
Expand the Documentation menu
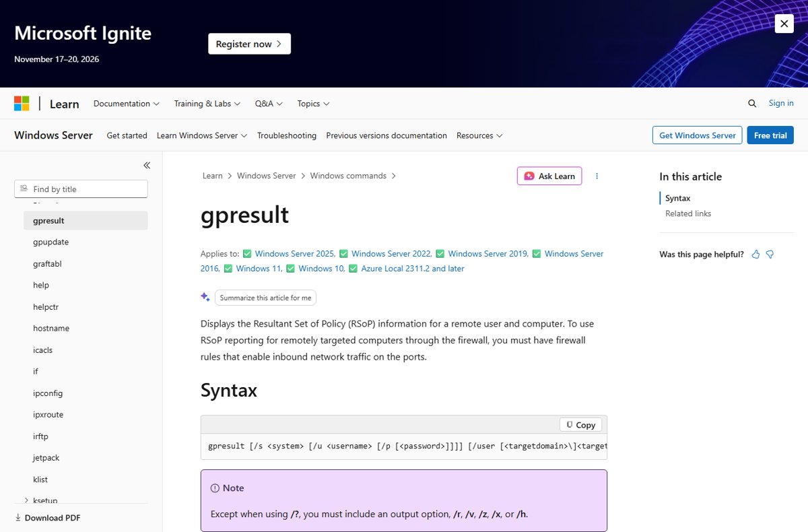point(127,104)
